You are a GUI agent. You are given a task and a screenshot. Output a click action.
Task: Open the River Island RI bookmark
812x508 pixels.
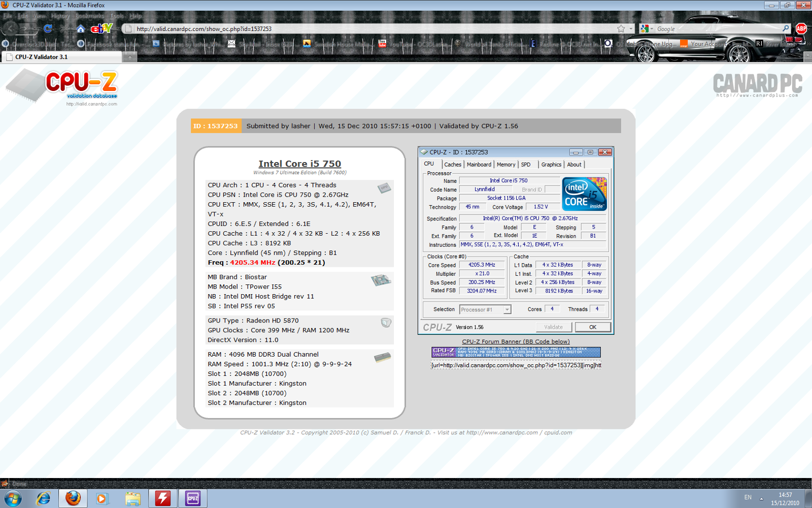pyautogui.click(x=774, y=44)
